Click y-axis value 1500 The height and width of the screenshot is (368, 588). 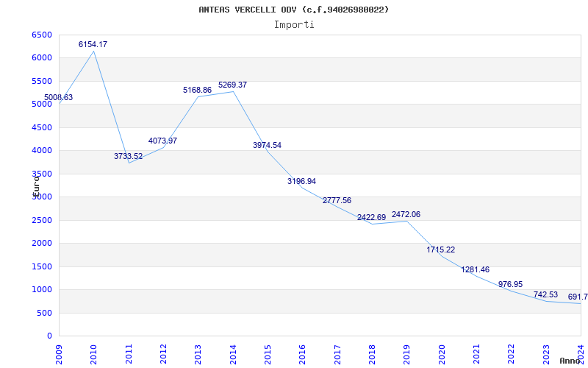(42, 266)
